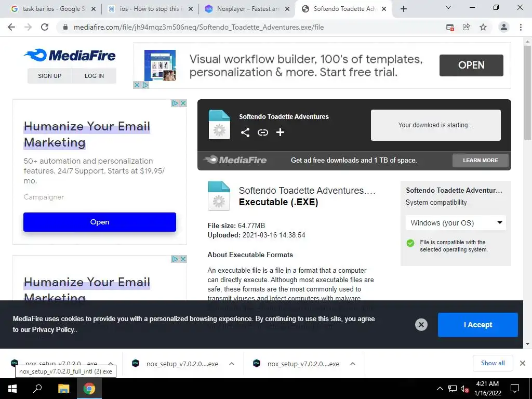532x399 pixels.
Task: Close the downloads bar
Action: pyautogui.click(x=523, y=363)
